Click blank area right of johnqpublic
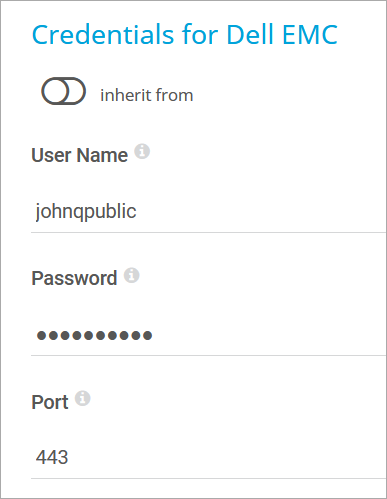This screenshot has width=387, height=499. click(x=260, y=211)
